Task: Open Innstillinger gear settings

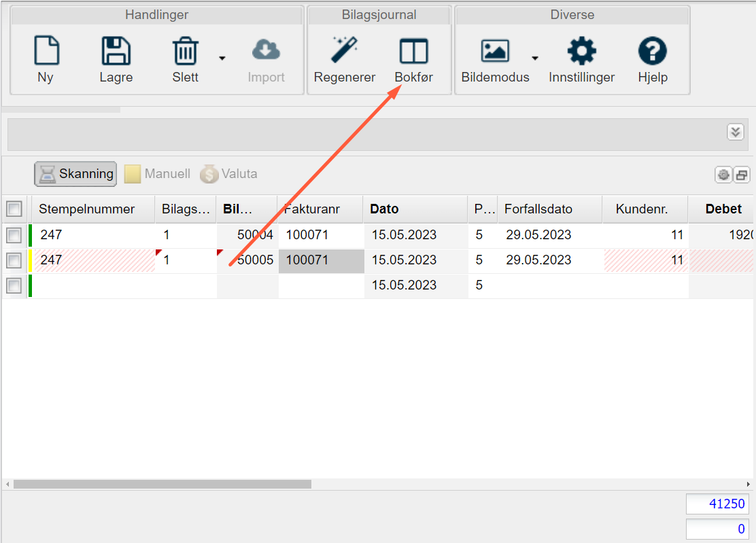Action: point(581,52)
